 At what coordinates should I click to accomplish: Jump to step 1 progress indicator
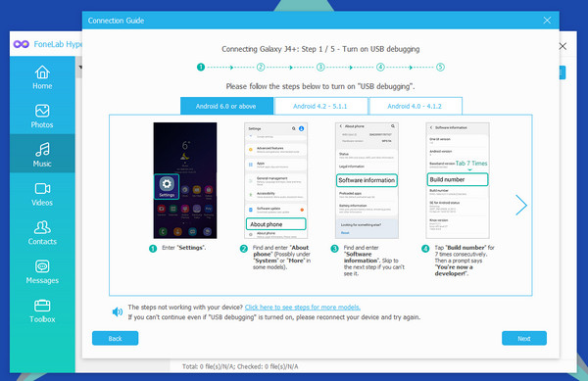coord(201,67)
